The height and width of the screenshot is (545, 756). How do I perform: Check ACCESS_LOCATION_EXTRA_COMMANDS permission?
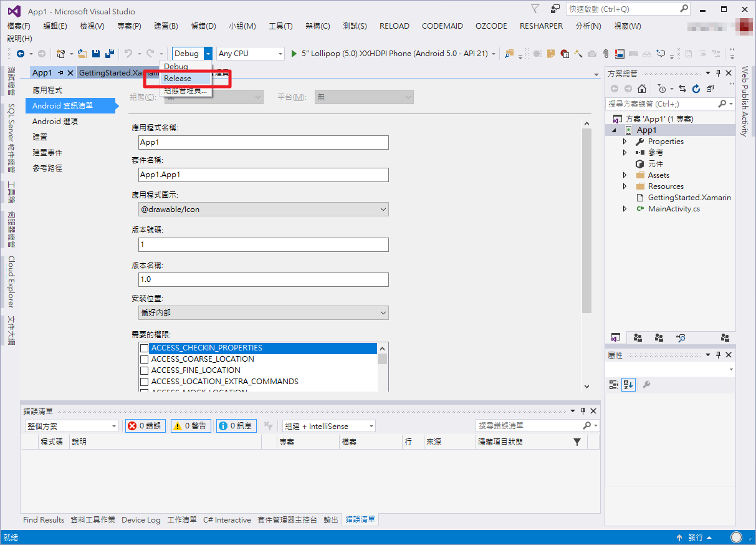coord(145,382)
